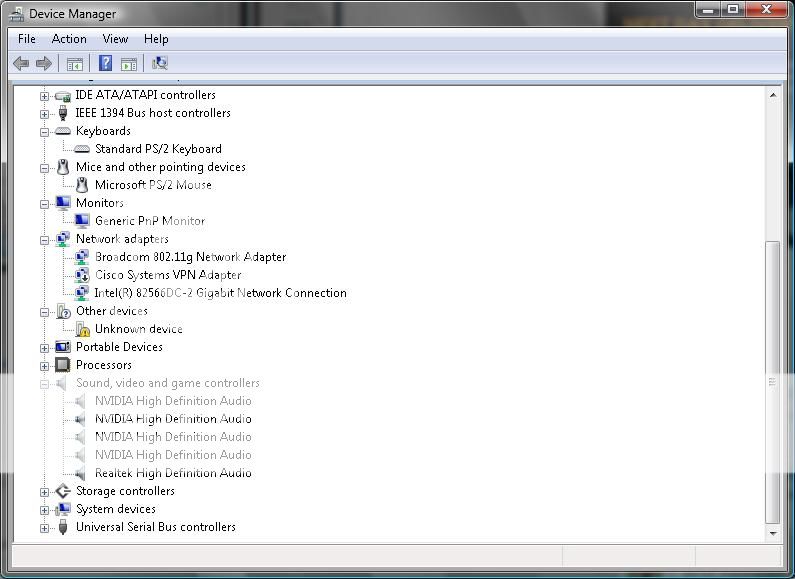Click the Cisco Systems VPN Adapter icon
The image size is (795, 579).
tap(82, 275)
